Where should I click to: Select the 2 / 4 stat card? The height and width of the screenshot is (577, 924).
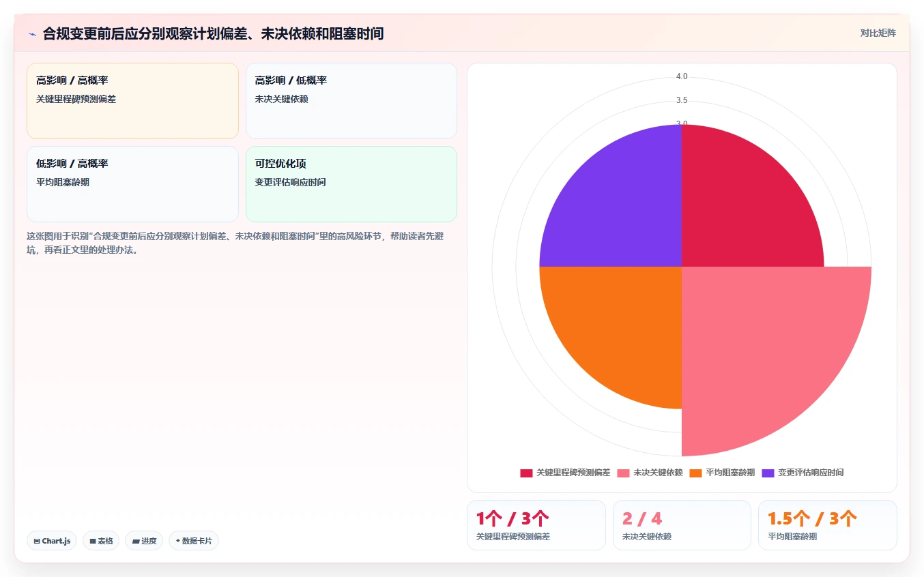[682, 525]
